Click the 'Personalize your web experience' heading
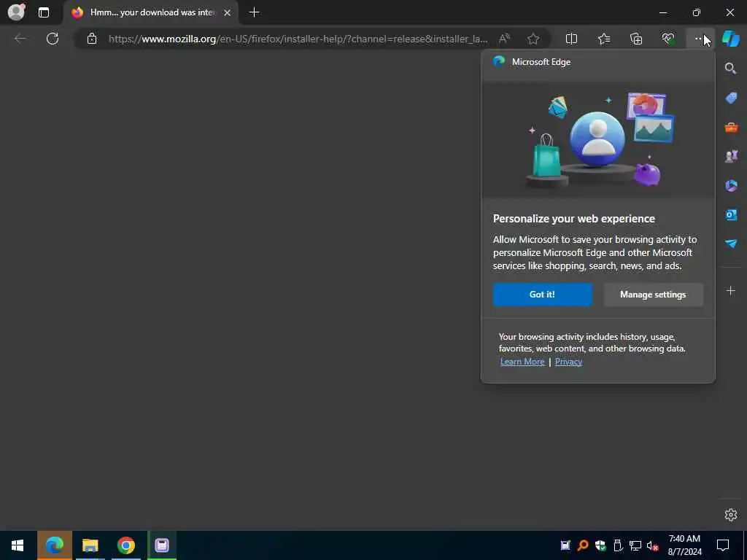This screenshot has width=747, height=560. point(574,219)
